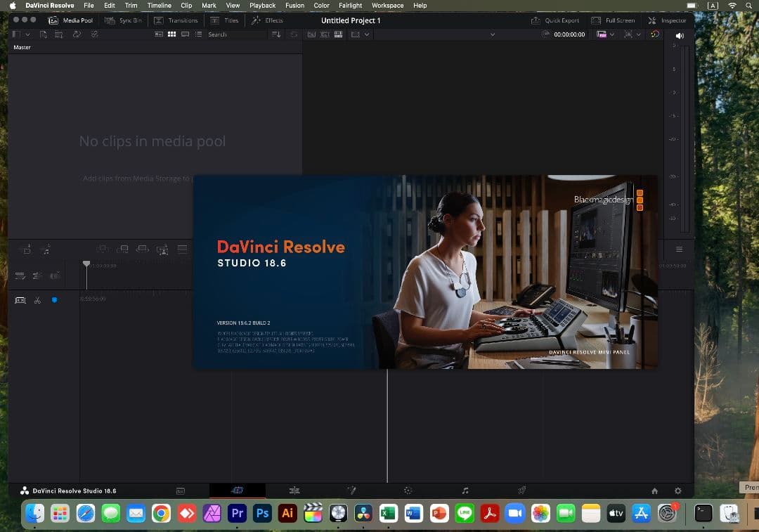Open the media pool sort options

(x=276, y=34)
